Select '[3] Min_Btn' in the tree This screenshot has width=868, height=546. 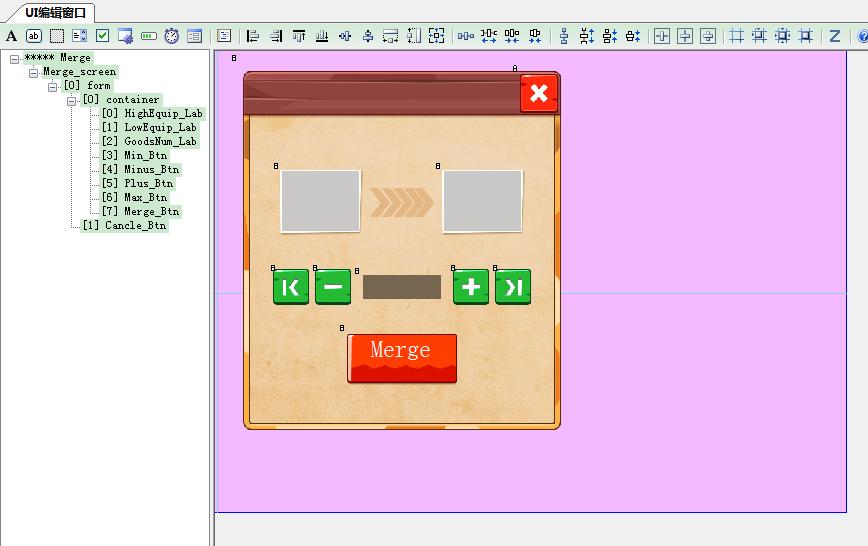135,156
